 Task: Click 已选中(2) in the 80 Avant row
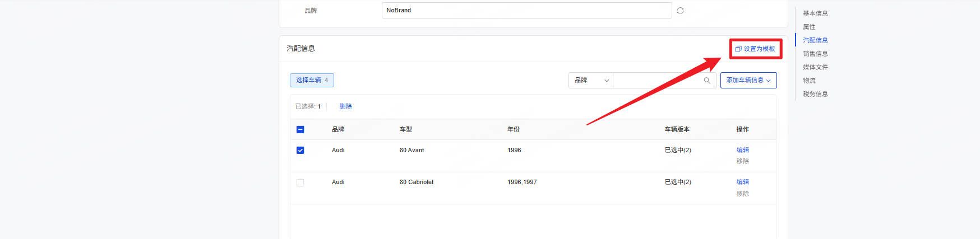tap(678, 150)
